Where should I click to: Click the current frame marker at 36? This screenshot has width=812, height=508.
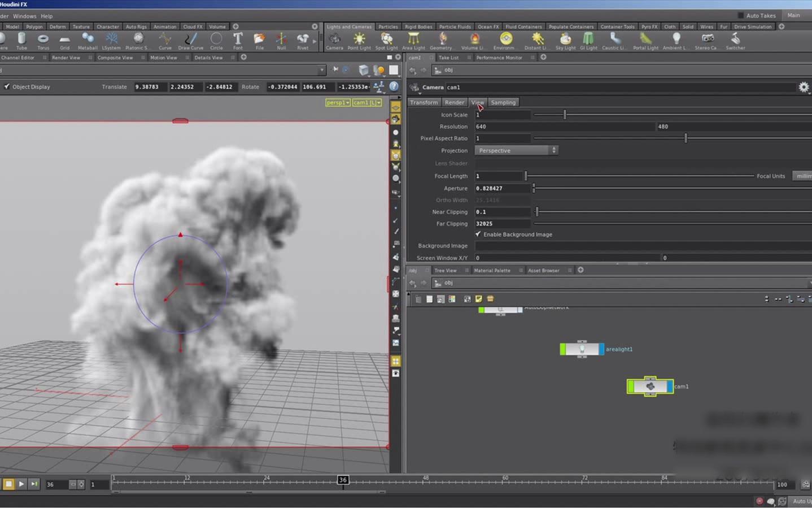pyautogui.click(x=343, y=480)
